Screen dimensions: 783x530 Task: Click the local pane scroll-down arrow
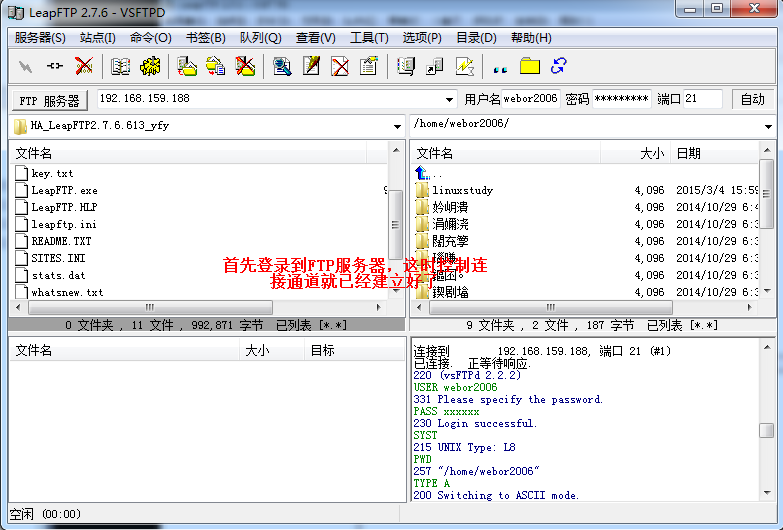396,291
